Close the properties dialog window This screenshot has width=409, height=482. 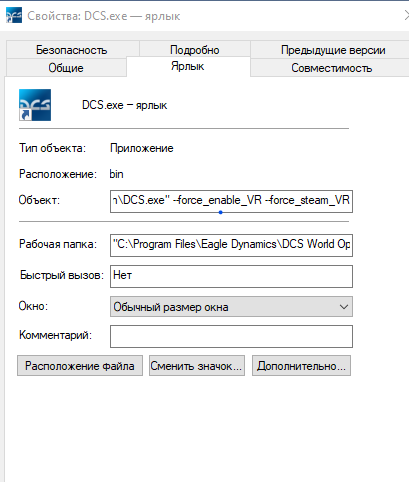coord(406,16)
